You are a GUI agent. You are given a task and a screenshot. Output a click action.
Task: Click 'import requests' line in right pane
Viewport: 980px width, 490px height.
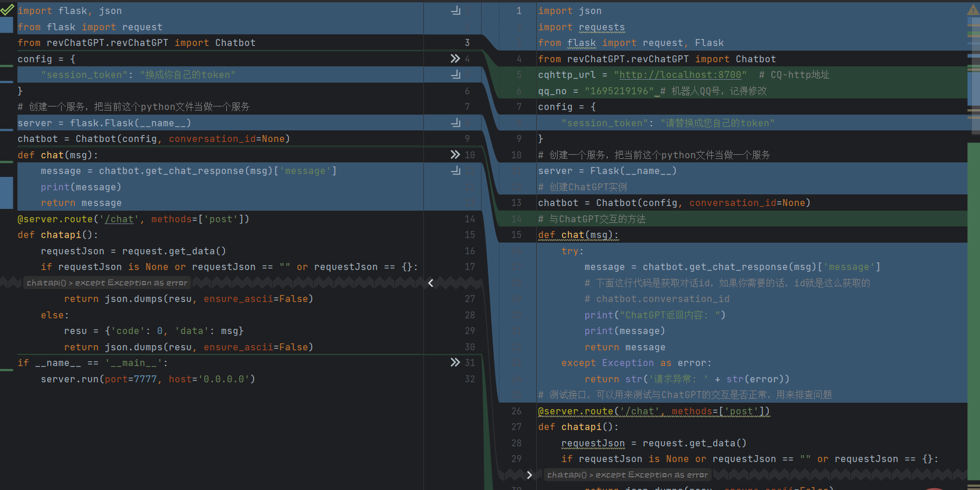click(x=582, y=27)
